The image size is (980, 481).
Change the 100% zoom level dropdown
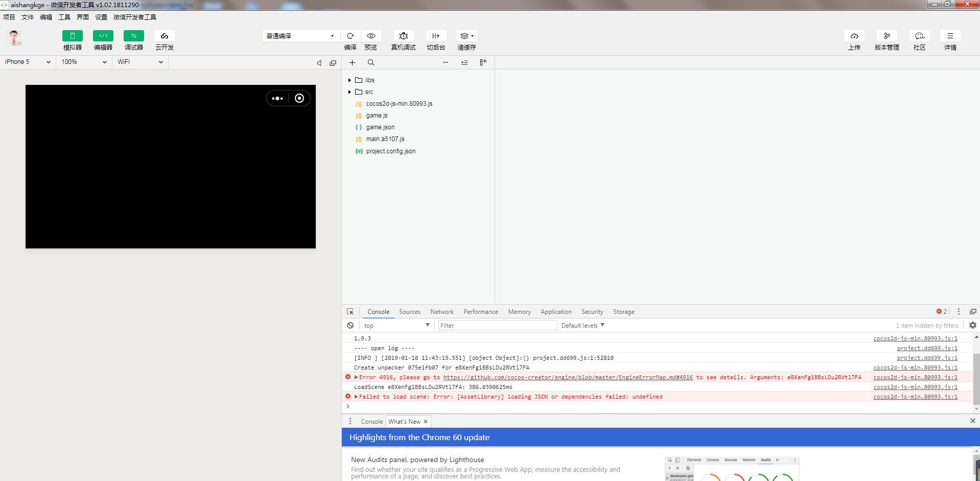pos(84,62)
